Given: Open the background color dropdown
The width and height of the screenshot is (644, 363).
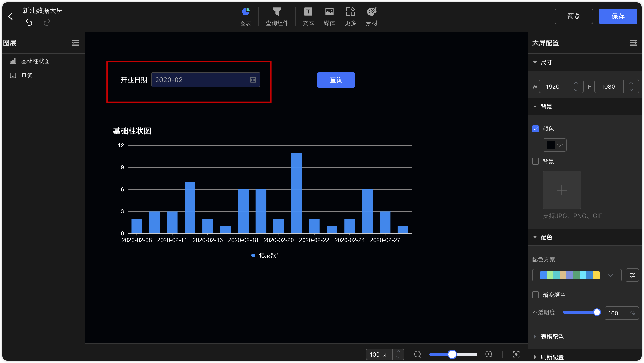Looking at the screenshot, I should coord(554,145).
